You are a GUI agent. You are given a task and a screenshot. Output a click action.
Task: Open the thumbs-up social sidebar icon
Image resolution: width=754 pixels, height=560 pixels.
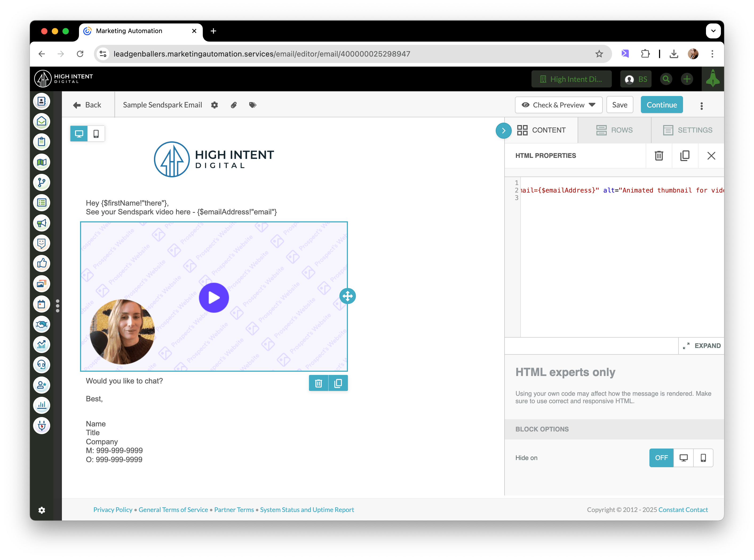click(x=42, y=263)
